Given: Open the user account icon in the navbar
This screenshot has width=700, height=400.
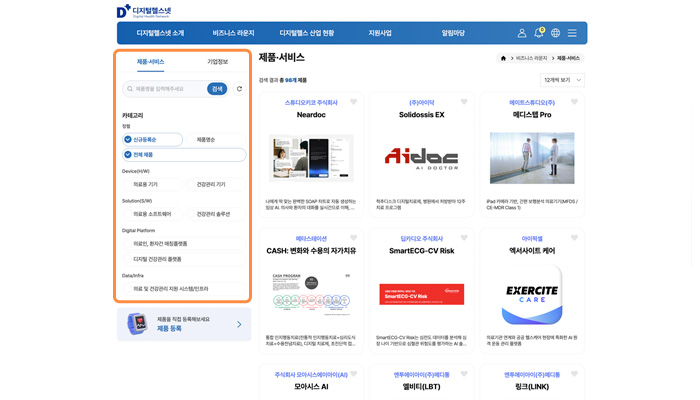Looking at the screenshot, I should coord(521,33).
